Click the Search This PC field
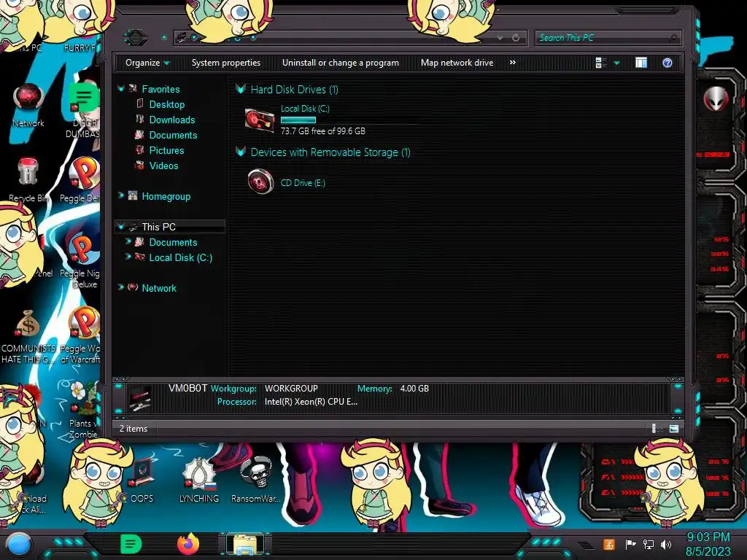 608,38
